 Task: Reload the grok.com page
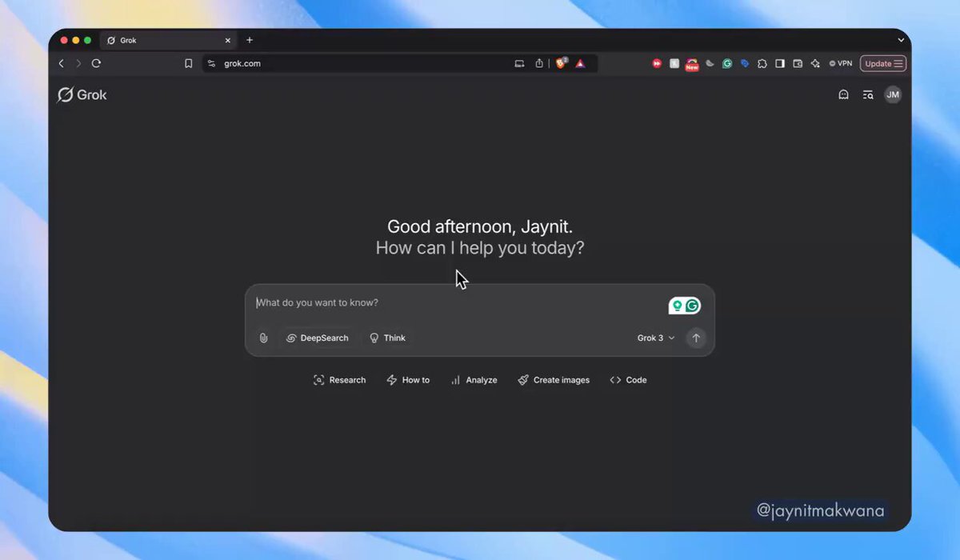pos(96,63)
